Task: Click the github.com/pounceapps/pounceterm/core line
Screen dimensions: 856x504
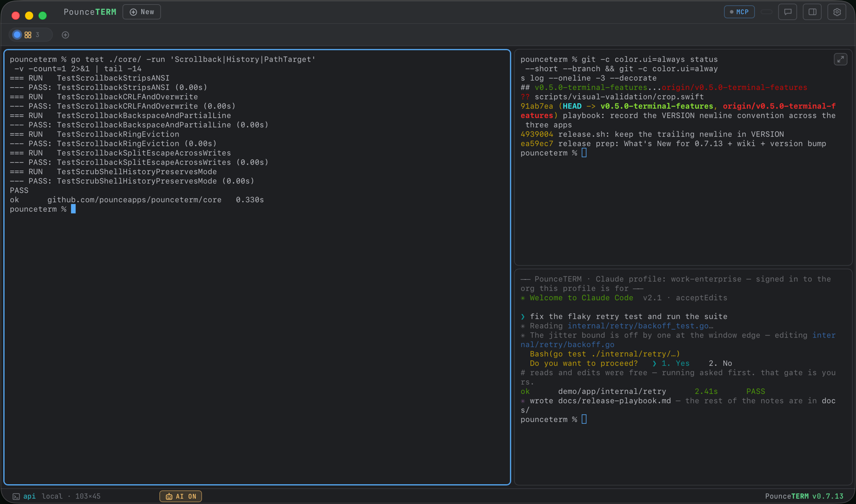Action: (x=137, y=200)
